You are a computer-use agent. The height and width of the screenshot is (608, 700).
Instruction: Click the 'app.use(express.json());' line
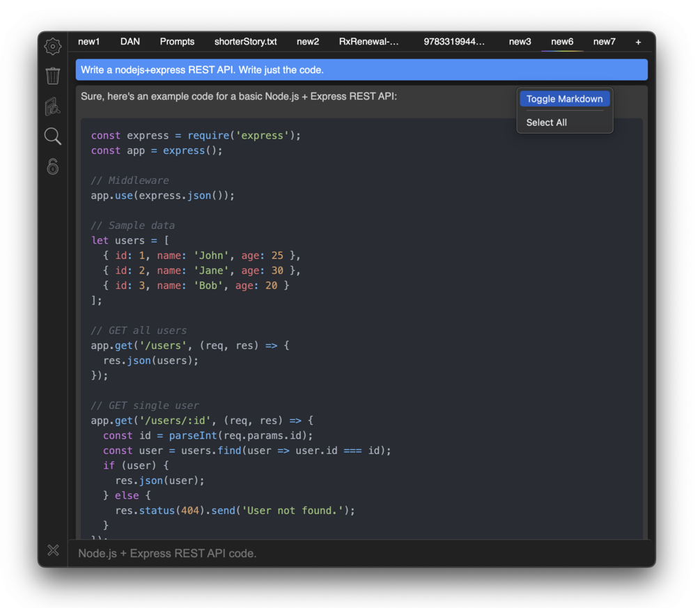tap(162, 196)
